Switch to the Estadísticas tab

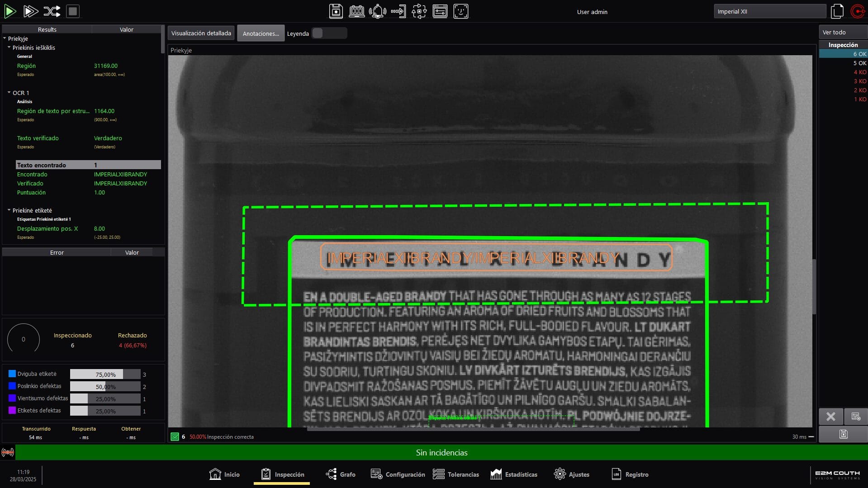[514, 474]
